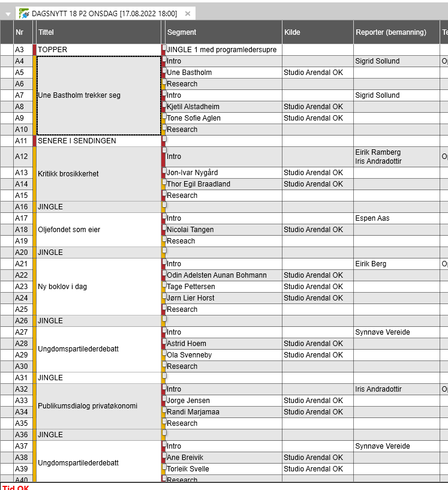Viewport: 448px width, 490px height.
Task: Click Studio Arendal OK in row A5
Action: pos(318,73)
